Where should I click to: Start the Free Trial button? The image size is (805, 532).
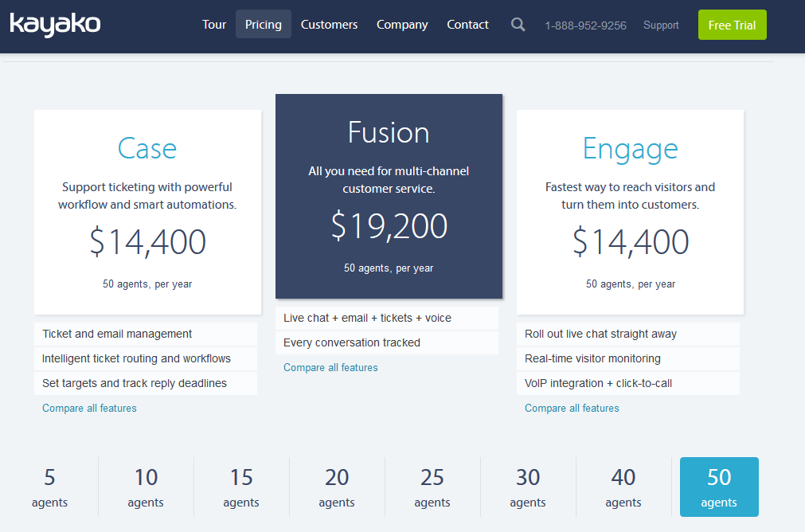732,25
